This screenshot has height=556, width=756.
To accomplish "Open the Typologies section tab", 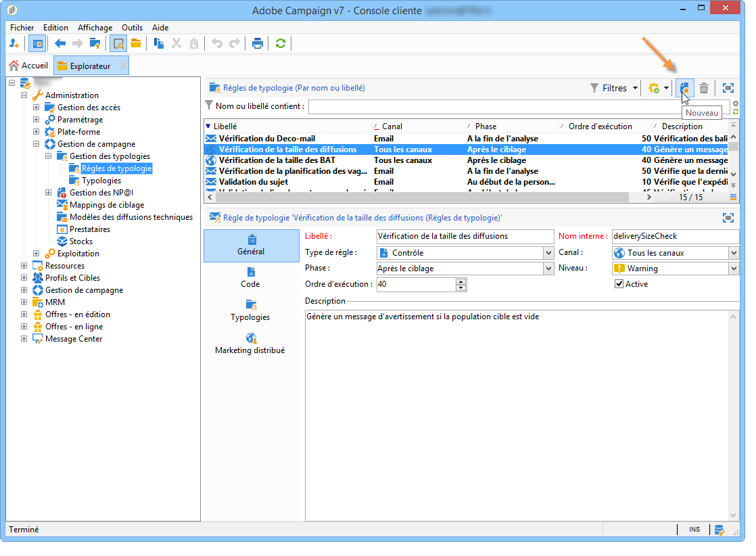I will (x=250, y=311).
